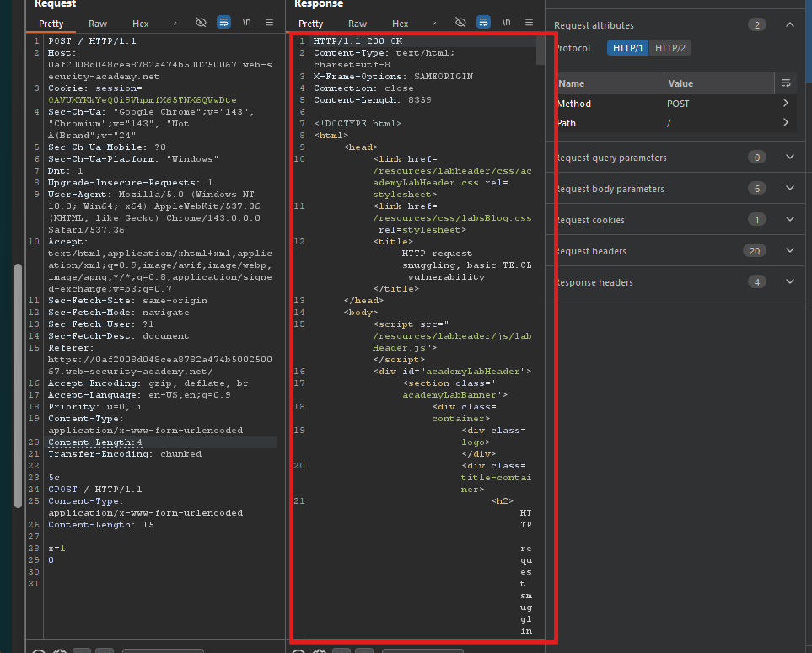The width and height of the screenshot is (812, 653).
Task: Open the Response panel hamburger menu
Action: (x=529, y=22)
